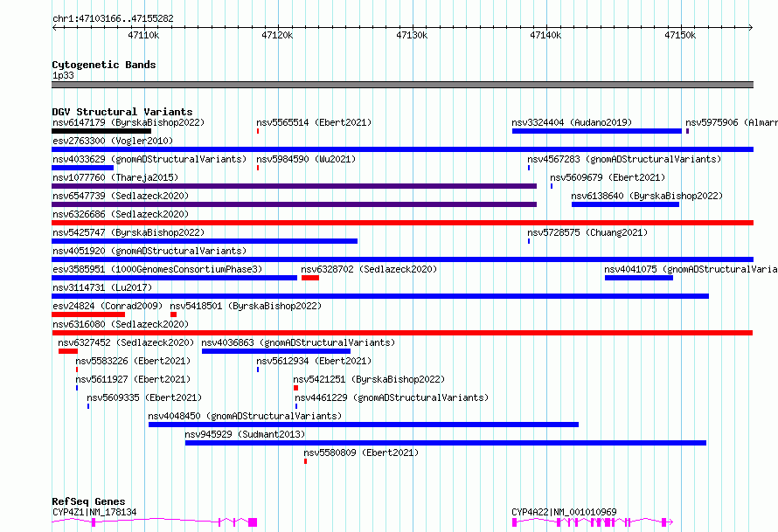The width and height of the screenshot is (778, 532).
Task: Select nsv4461229 (gnomADStructuralVariants) label
Action: (392, 397)
